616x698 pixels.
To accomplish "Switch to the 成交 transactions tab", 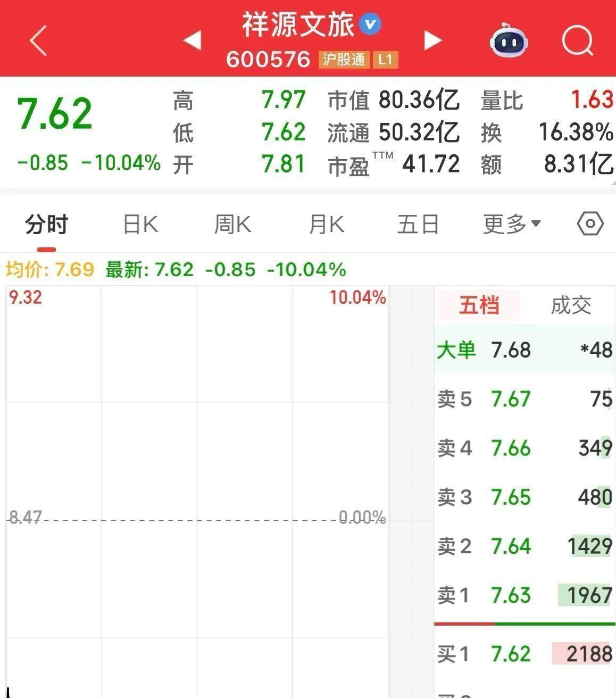I will point(571,305).
